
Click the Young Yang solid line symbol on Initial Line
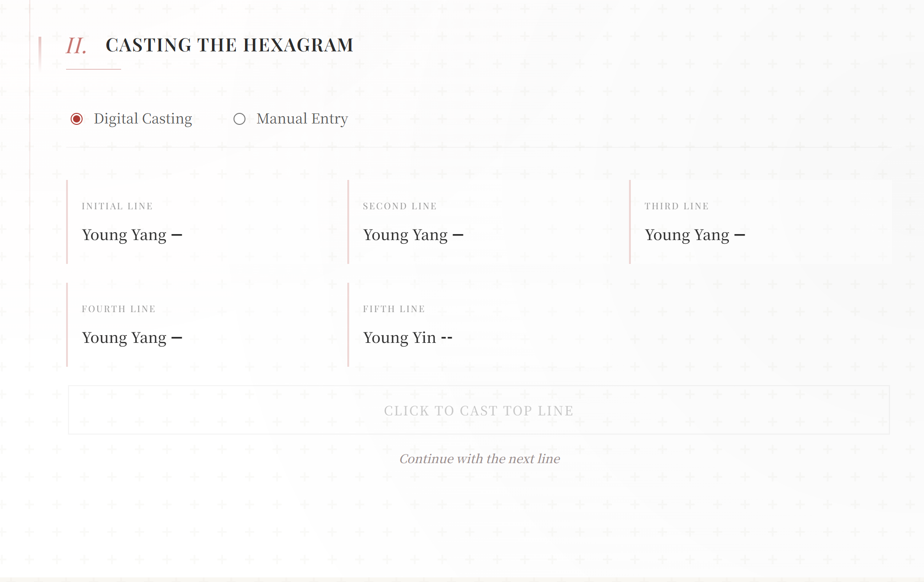coord(177,235)
